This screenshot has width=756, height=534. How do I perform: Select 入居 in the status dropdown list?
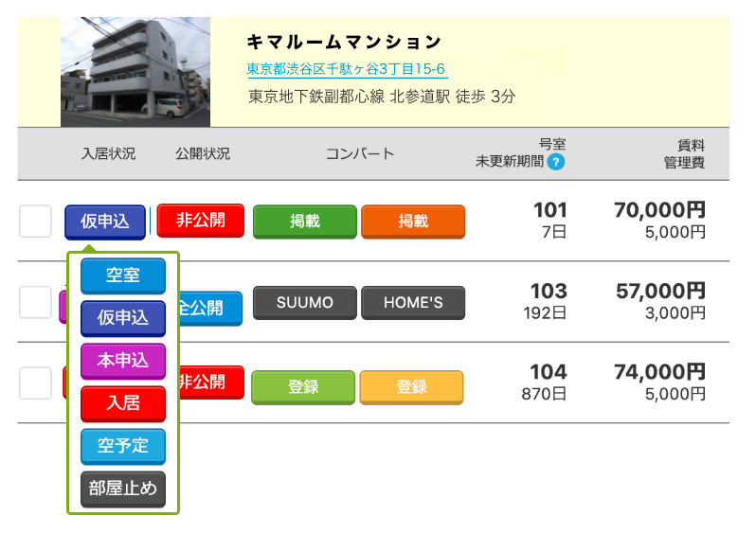(123, 403)
